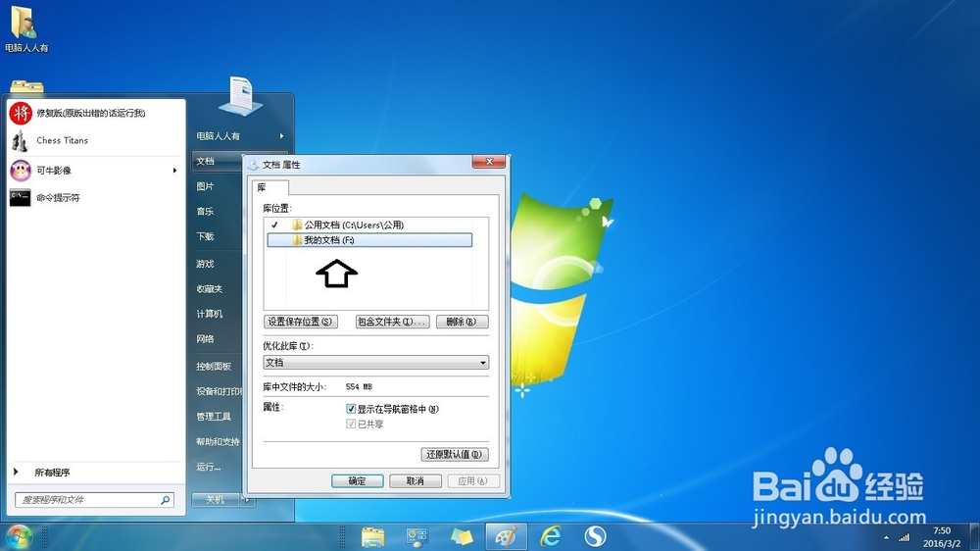Launch Internet Explorer from taskbar
This screenshot has width=980, height=551.
click(x=551, y=537)
